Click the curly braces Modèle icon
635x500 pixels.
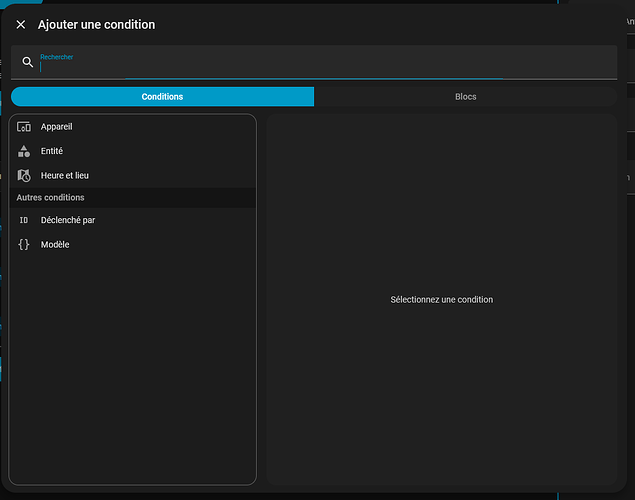24,244
